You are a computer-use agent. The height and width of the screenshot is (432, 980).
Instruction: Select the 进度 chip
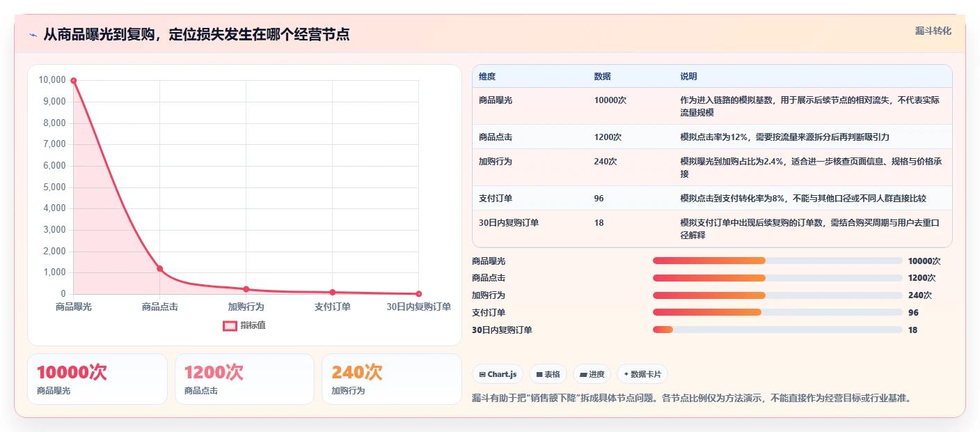point(592,374)
